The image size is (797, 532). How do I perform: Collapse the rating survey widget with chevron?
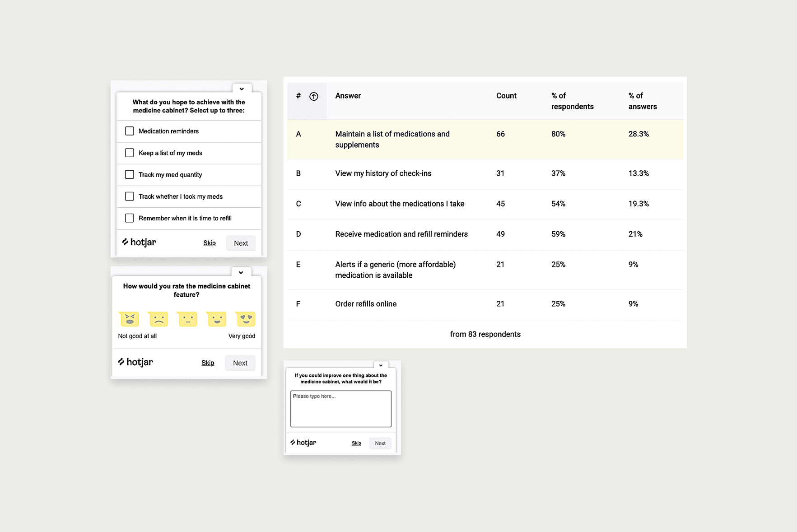(x=241, y=272)
